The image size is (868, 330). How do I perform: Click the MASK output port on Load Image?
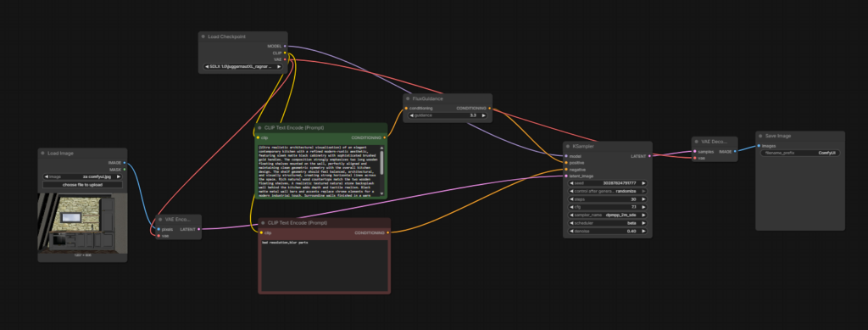click(124, 170)
